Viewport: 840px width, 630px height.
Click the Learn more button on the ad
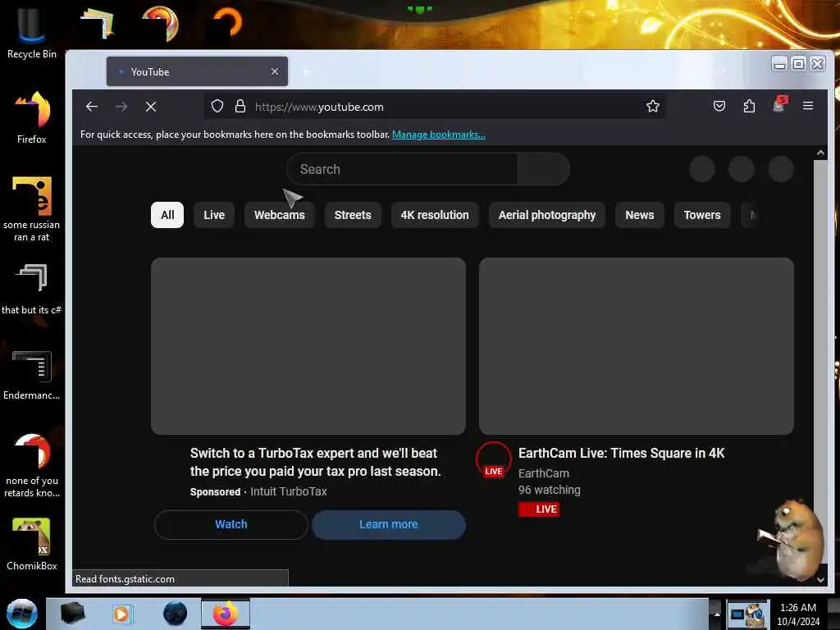click(389, 524)
